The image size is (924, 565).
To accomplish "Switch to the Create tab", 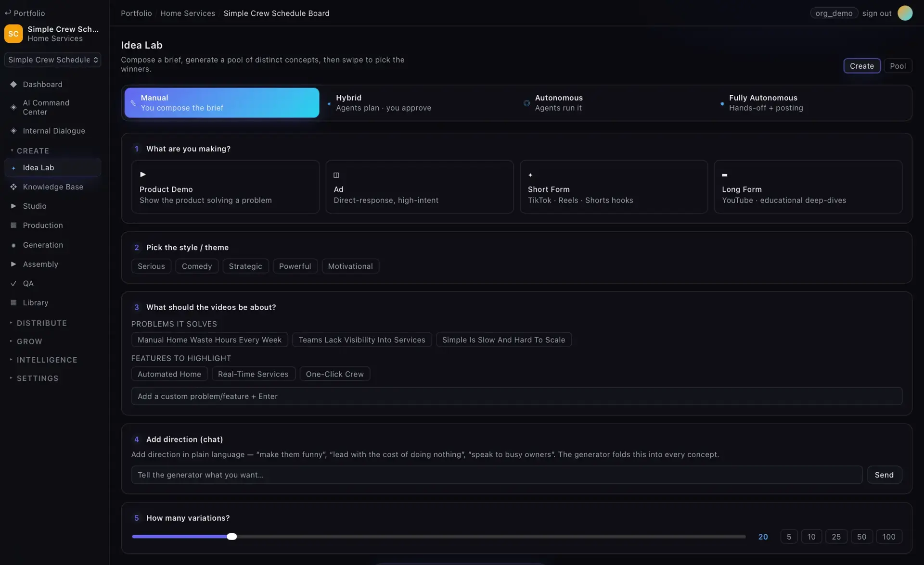I will (862, 66).
